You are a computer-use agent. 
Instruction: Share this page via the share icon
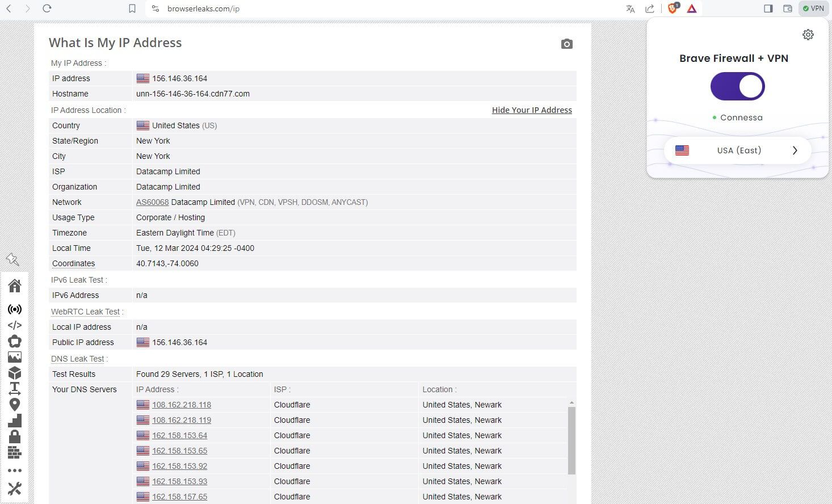[650, 9]
